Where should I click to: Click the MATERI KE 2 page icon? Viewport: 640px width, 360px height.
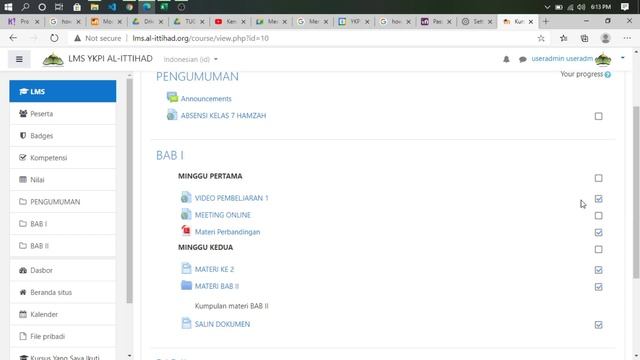pos(186,269)
